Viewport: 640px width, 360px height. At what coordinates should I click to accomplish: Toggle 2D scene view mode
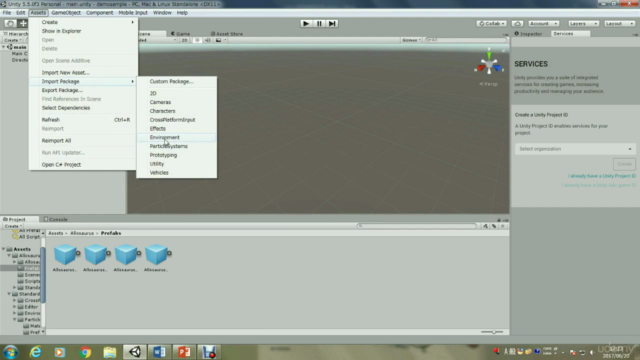click(184, 40)
